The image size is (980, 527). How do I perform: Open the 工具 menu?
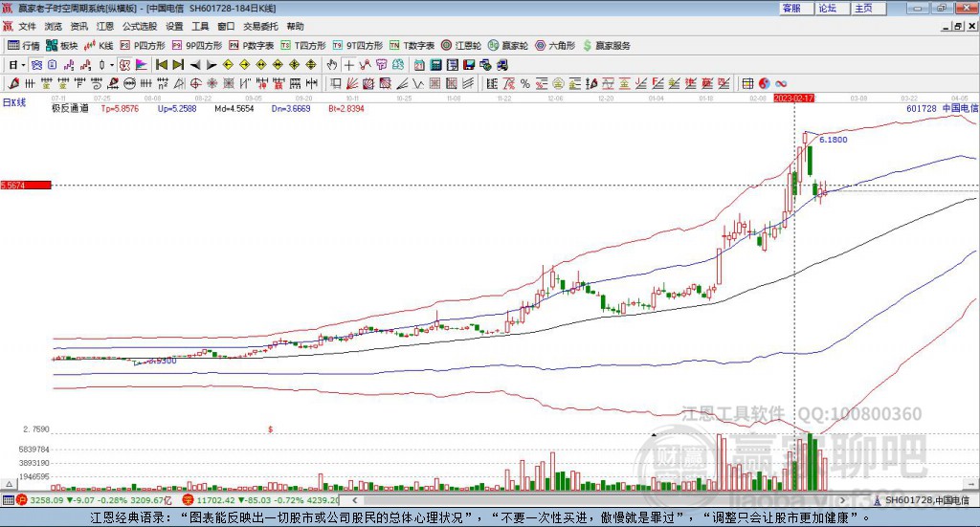[x=200, y=26]
